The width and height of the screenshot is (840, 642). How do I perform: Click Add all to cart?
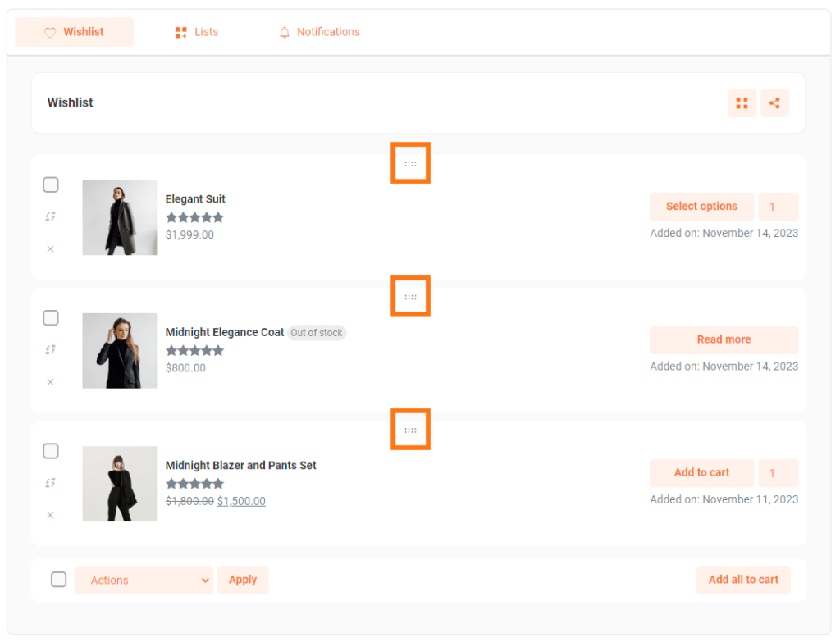pyautogui.click(x=743, y=580)
